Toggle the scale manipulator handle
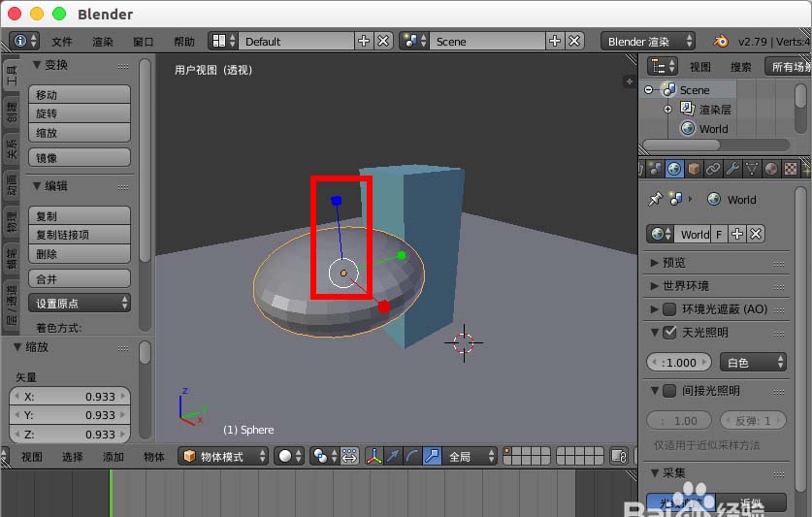The width and height of the screenshot is (812, 517). 432,456
